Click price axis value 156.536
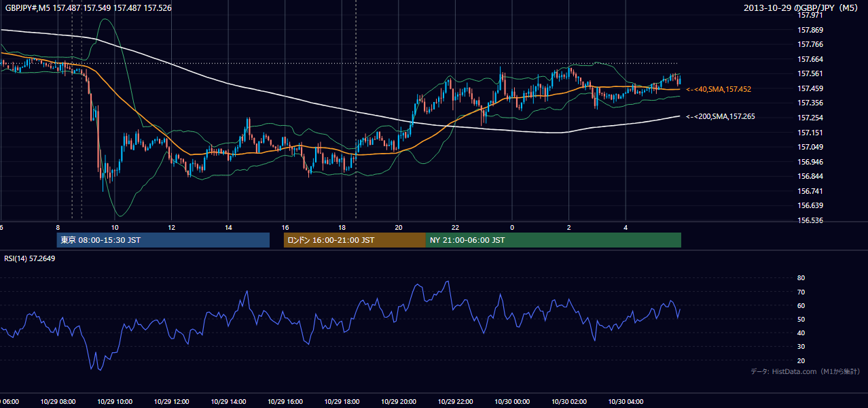The width and height of the screenshot is (868, 408). point(810,220)
